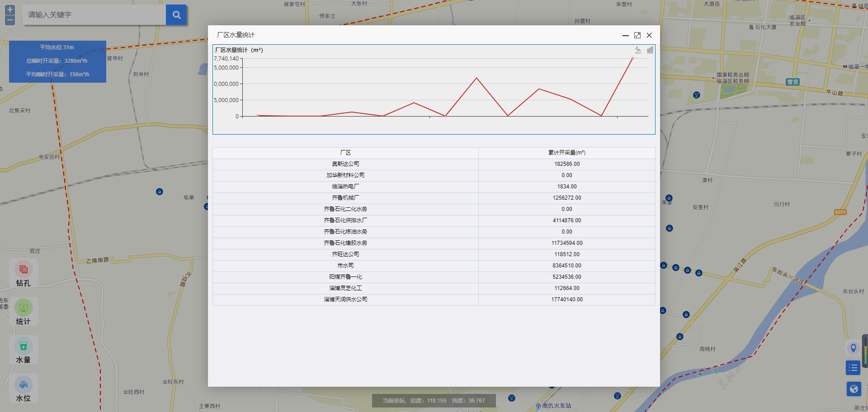Image resolution: width=868 pixels, height=412 pixels.
Task: Click the globe basemap icon
Action: pyautogui.click(x=854, y=389)
